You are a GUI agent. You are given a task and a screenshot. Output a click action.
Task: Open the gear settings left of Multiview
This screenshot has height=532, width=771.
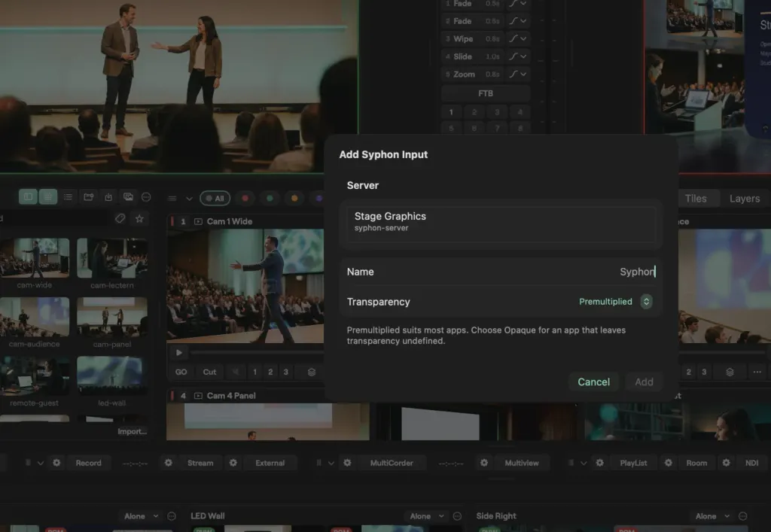(484, 463)
